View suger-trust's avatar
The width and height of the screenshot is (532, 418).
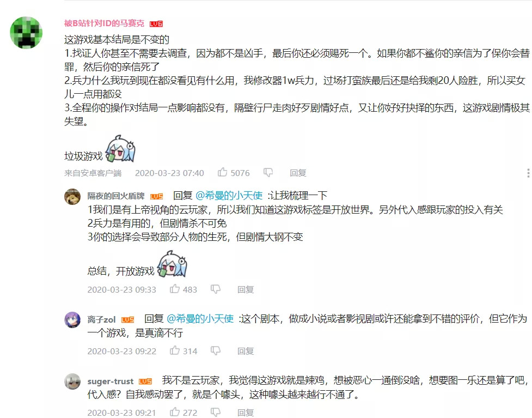coord(72,381)
